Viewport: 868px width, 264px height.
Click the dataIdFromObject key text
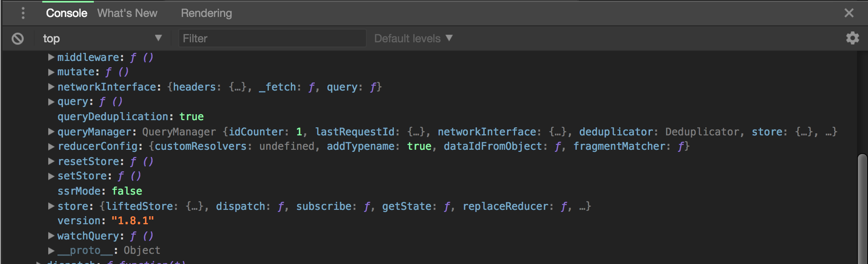point(493,146)
